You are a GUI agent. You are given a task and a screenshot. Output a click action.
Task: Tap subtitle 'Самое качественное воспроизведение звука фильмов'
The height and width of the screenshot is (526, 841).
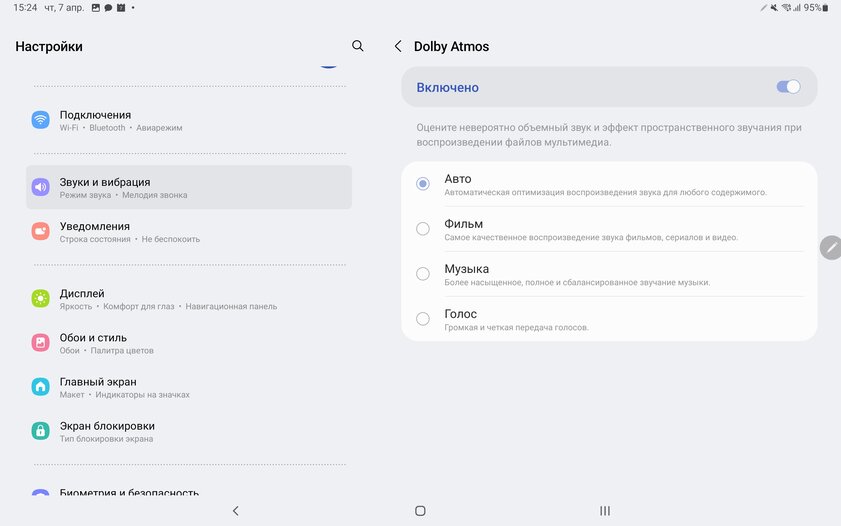(591, 238)
